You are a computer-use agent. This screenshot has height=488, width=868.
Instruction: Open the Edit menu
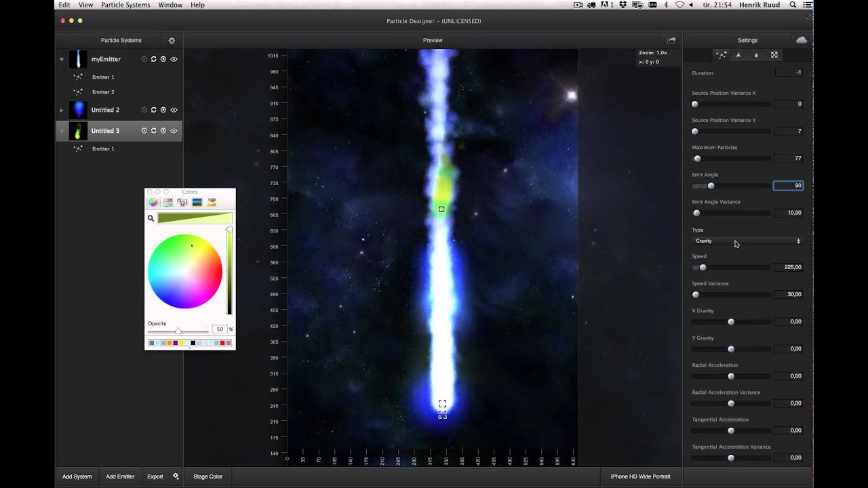(x=64, y=5)
